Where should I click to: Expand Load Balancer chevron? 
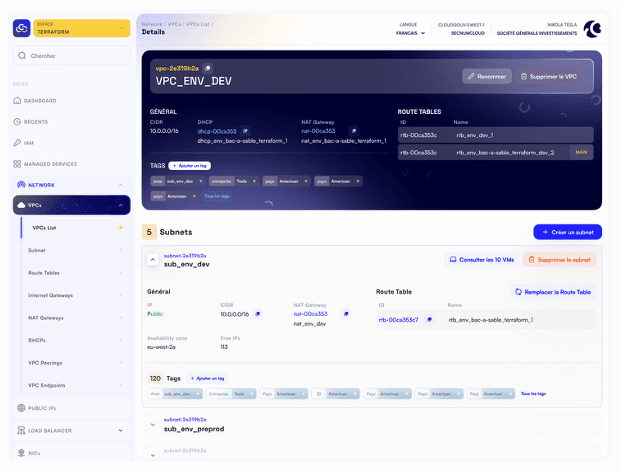121,430
